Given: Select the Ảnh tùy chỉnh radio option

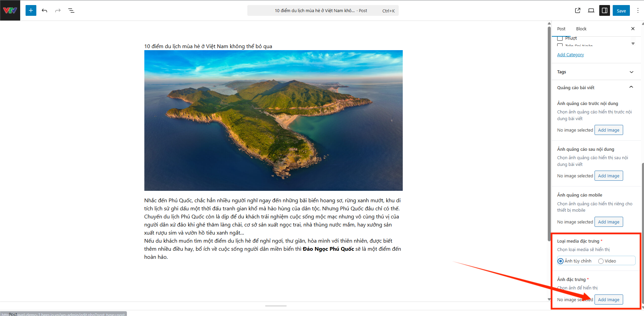Looking at the screenshot, I should point(561,261).
